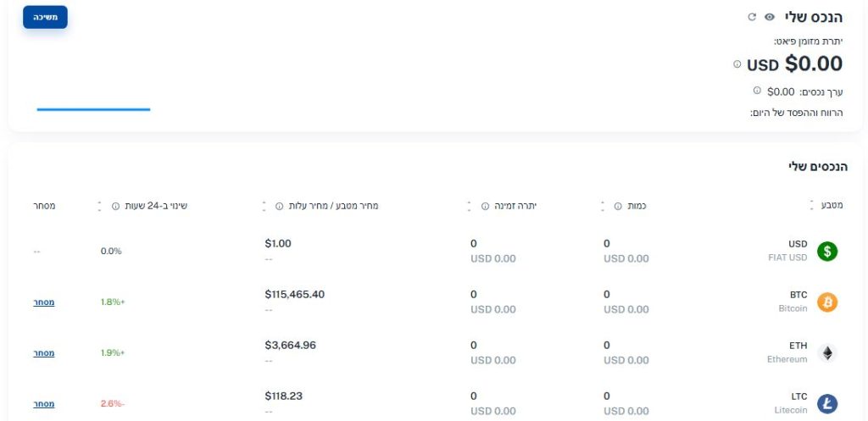The height and width of the screenshot is (421, 868).
Task: Sort by מחיר מטבע / מחיר עלות arrows
Action: (x=264, y=207)
